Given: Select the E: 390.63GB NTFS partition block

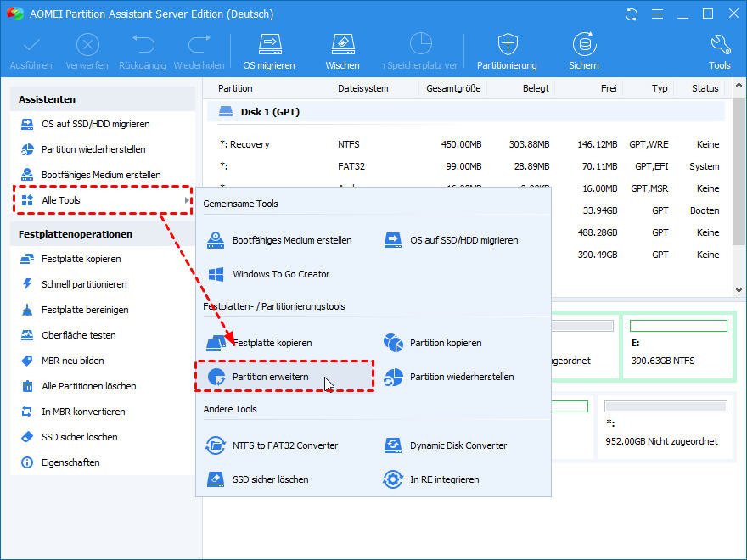Looking at the screenshot, I should click(x=678, y=345).
